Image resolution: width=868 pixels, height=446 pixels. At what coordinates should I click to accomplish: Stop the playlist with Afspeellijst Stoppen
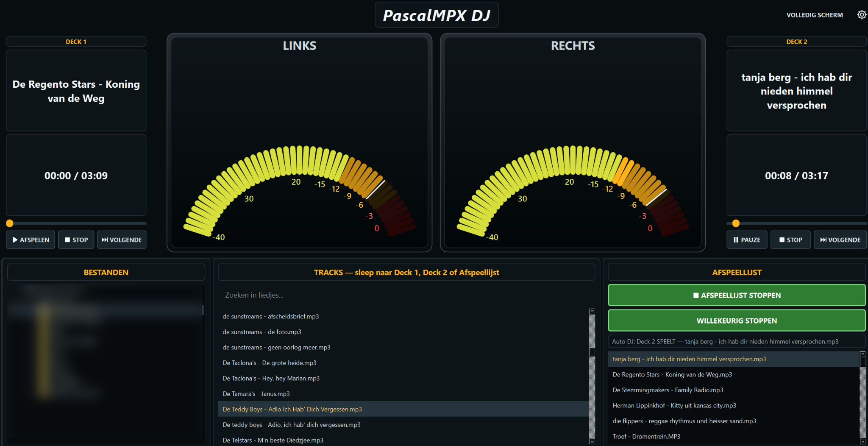pos(737,295)
